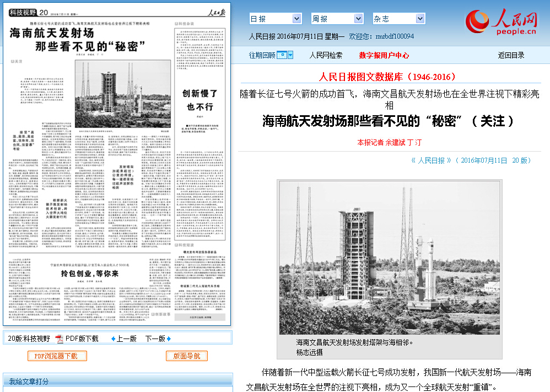Image resolution: width=550 pixels, height=392 pixels.
Task: Expand the arrow next to 往期回顾 calendar
Action: pos(290,55)
